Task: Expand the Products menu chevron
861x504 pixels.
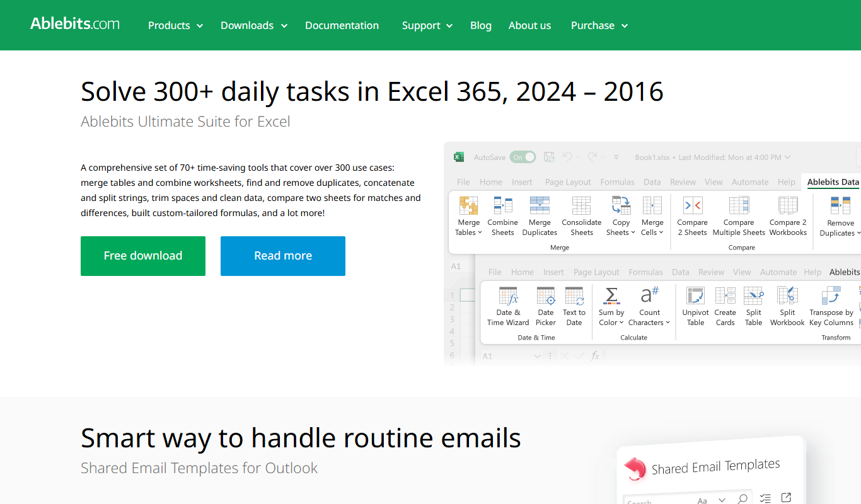Action: pos(200,26)
